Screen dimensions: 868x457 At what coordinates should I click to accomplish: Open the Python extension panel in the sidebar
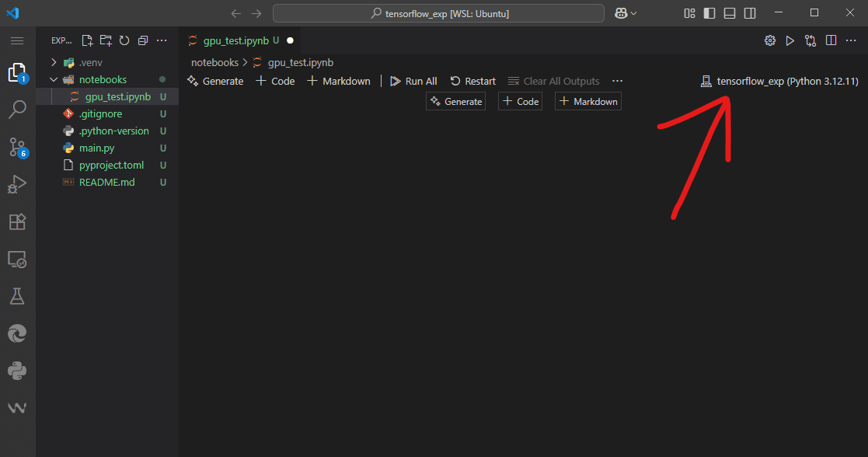point(17,371)
